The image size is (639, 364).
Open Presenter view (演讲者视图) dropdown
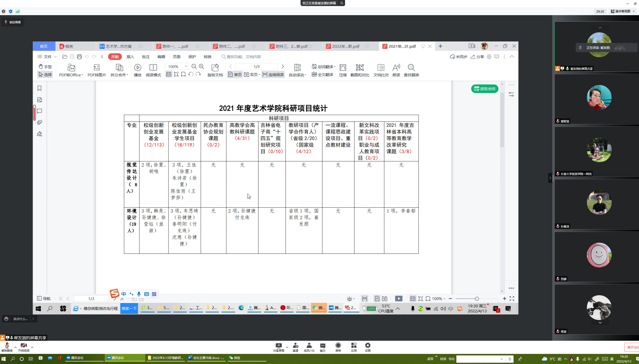coord(623,11)
